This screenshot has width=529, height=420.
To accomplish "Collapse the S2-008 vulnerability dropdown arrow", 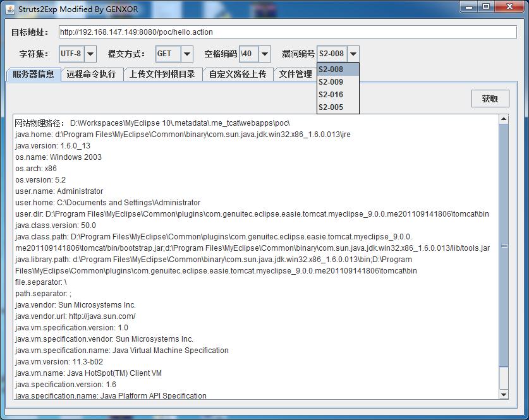I will 353,54.
